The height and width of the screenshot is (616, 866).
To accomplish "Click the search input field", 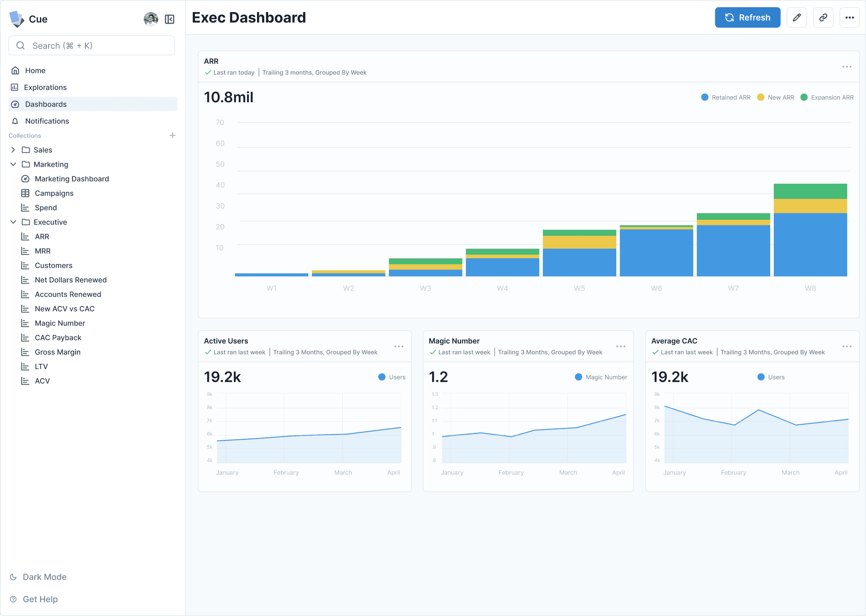I will [91, 45].
